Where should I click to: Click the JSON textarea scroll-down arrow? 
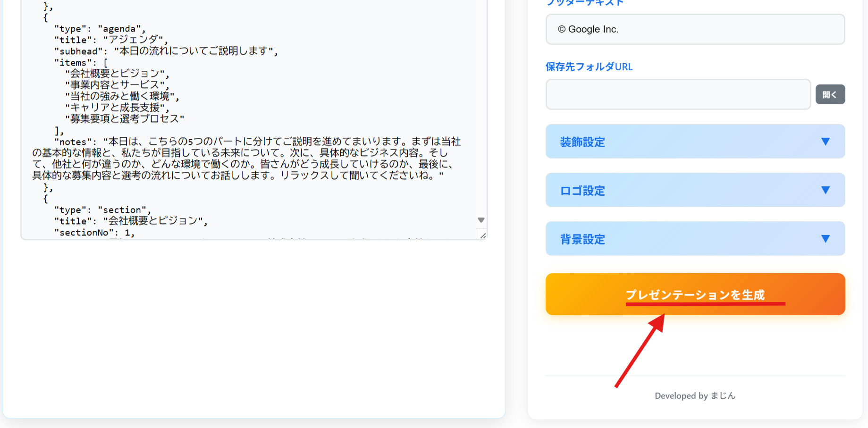click(481, 220)
